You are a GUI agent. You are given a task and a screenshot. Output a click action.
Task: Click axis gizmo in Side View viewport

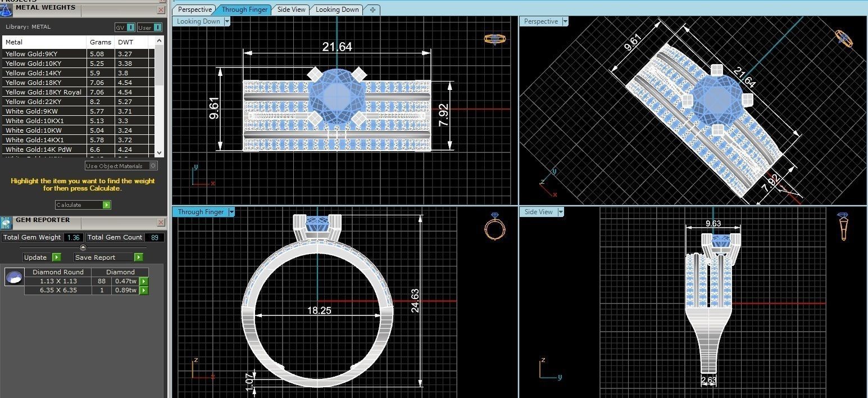pyautogui.click(x=551, y=368)
